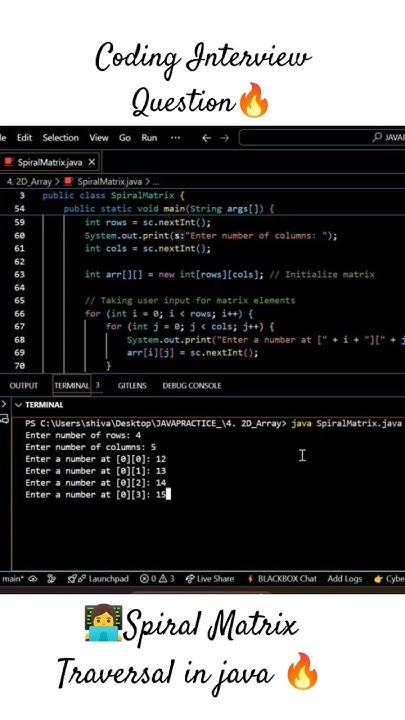405x720 pixels.
Task: Go forward with the right arrow
Action: tap(225, 138)
